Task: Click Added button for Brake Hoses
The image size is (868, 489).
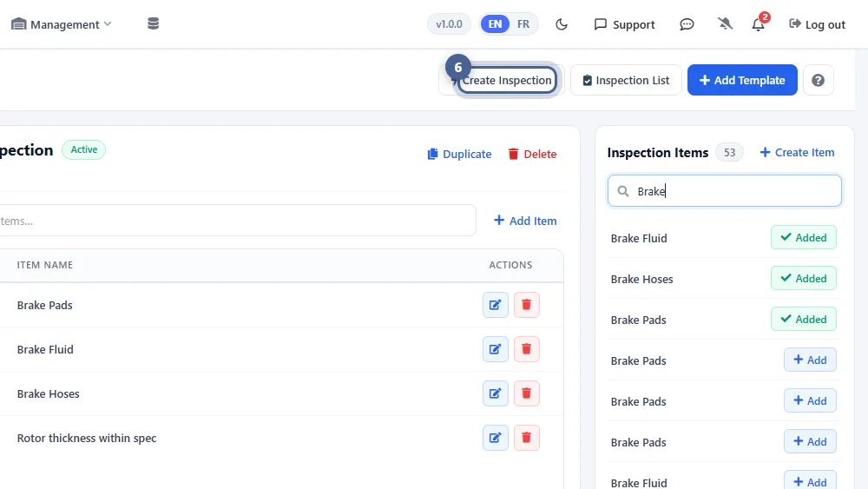Action: tap(803, 279)
